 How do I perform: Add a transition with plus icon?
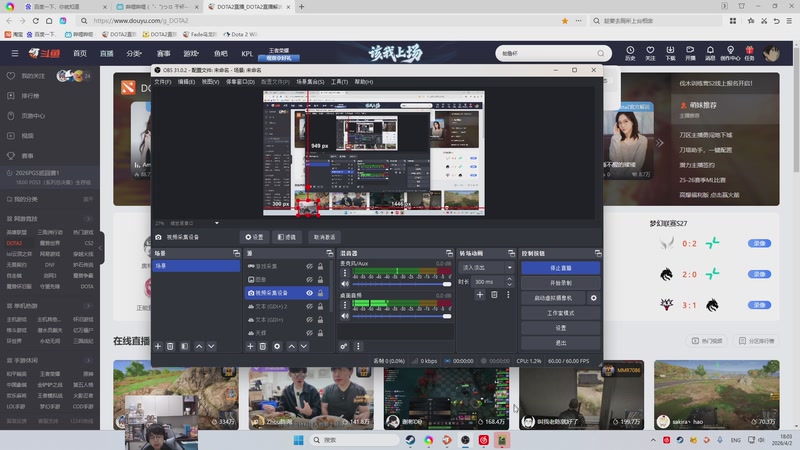[x=480, y=294]
